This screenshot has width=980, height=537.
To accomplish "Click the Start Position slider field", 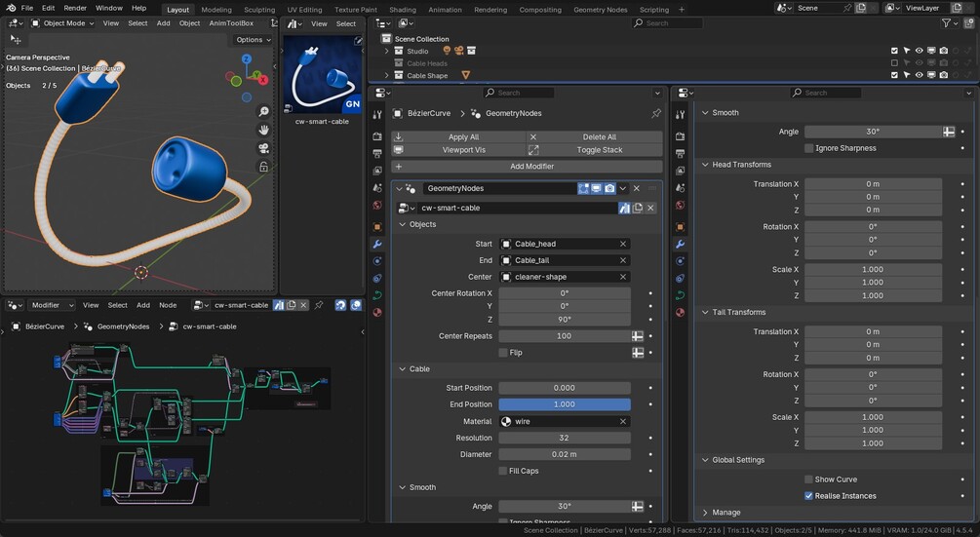I will click(565, 388).
